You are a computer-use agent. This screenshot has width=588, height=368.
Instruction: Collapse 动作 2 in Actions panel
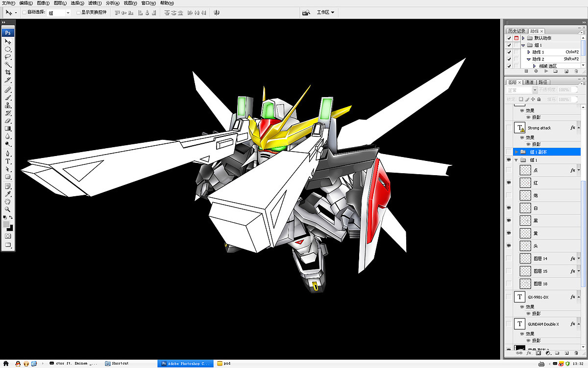pyautogui.click(x=528, y=59)
